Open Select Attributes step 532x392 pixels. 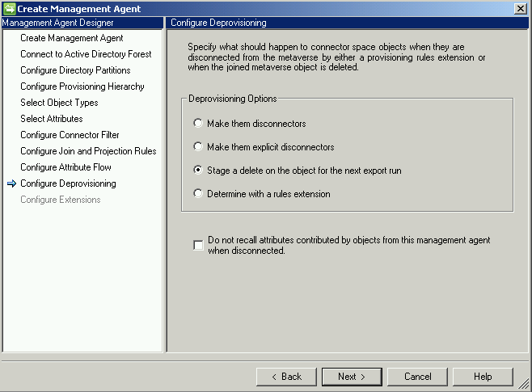click(52, 119)
